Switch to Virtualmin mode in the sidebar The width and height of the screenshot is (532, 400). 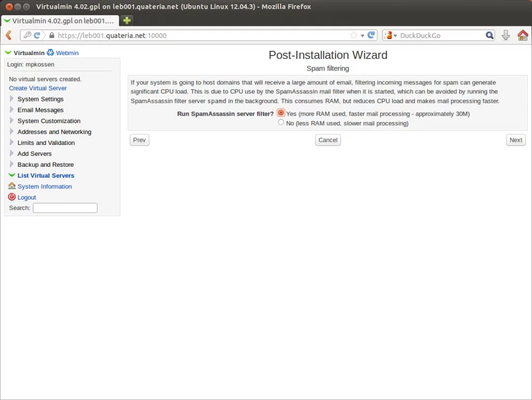point(29,53)
